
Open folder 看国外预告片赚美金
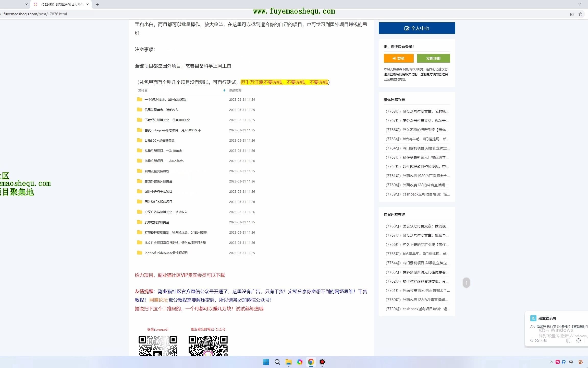(158, 181)
